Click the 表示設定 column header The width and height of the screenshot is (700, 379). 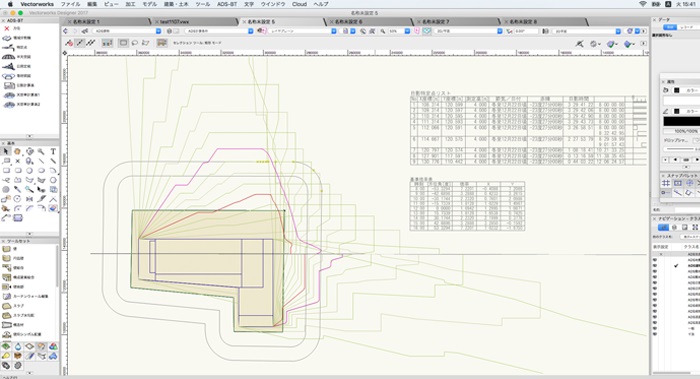click(x=661, y=247)
